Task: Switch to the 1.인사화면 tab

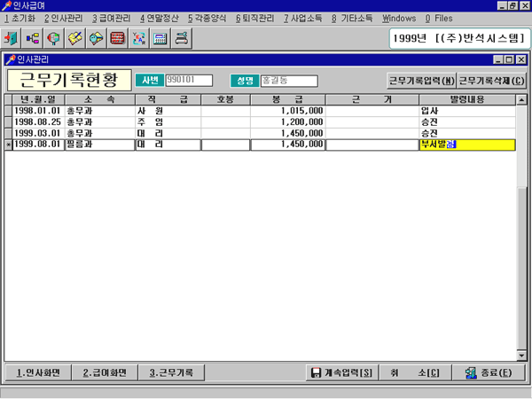Action: coord(37,372)
